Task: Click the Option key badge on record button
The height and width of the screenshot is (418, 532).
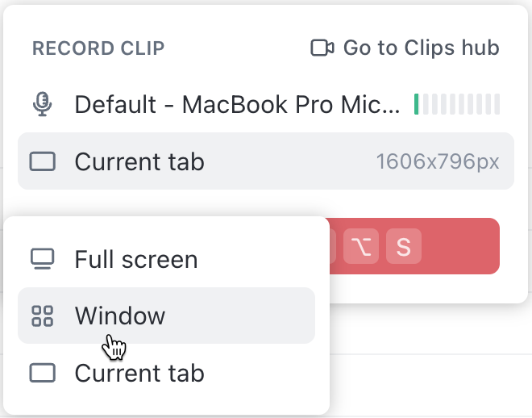Action: 362,247
